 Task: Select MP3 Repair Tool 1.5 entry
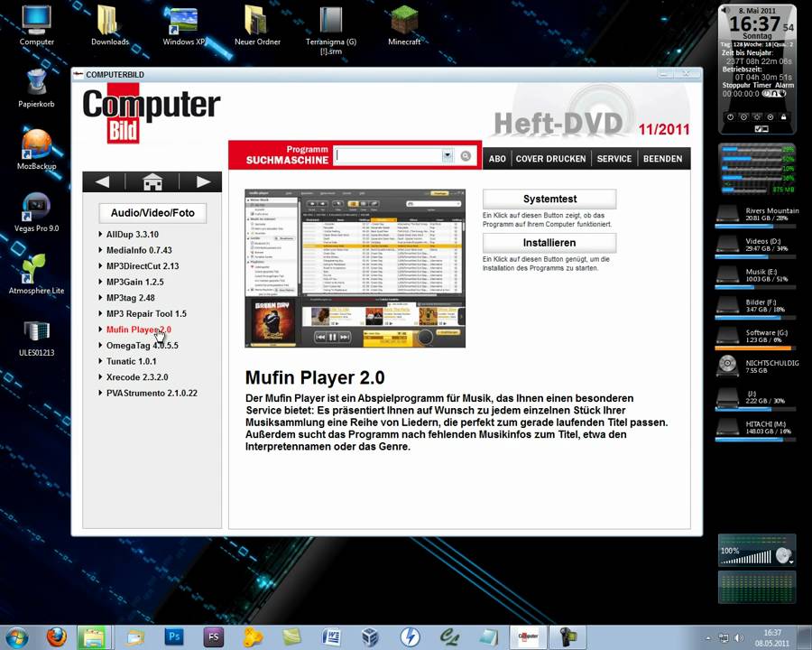(146, 313)
